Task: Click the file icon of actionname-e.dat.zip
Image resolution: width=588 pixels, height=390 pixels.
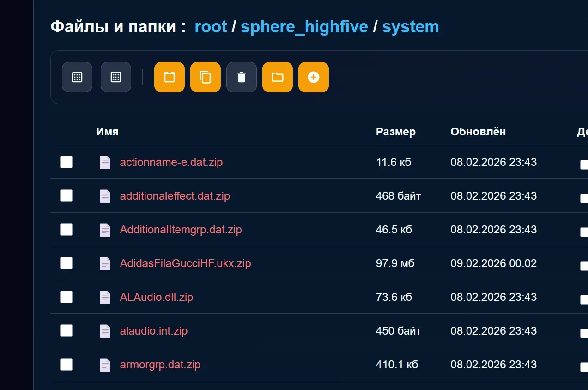Action: click(105, 162)
